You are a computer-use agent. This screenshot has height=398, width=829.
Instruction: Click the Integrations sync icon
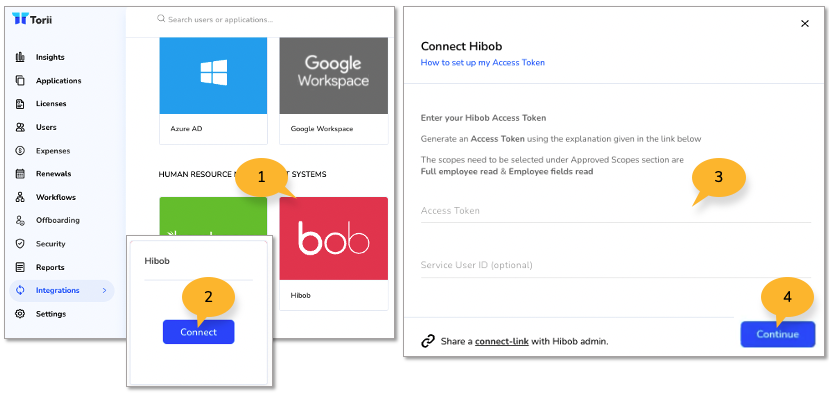[20, 290]
